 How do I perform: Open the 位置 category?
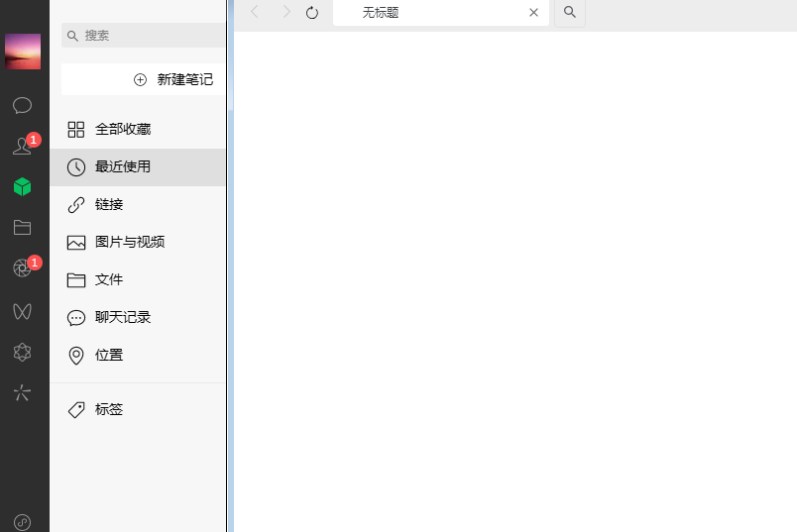pyautogui.click(x=109, y=356)
